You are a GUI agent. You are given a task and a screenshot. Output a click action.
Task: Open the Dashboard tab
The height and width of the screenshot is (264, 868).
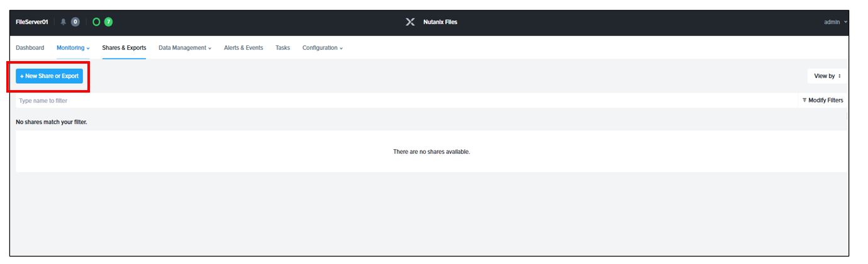click(x=30, y=48)
